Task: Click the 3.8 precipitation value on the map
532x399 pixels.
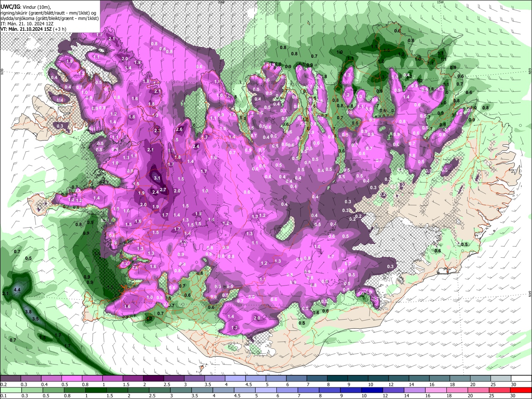Action: tap(28, 311)
